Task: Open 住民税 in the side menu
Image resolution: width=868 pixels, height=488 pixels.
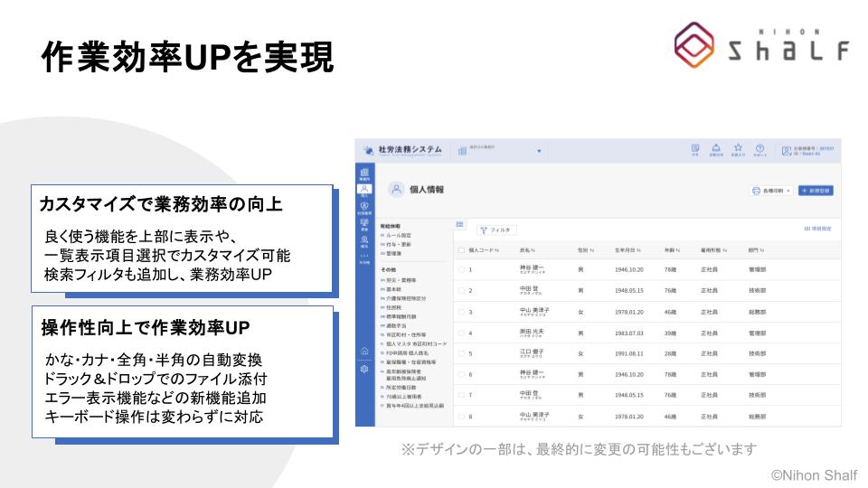Action: (393, 307)
